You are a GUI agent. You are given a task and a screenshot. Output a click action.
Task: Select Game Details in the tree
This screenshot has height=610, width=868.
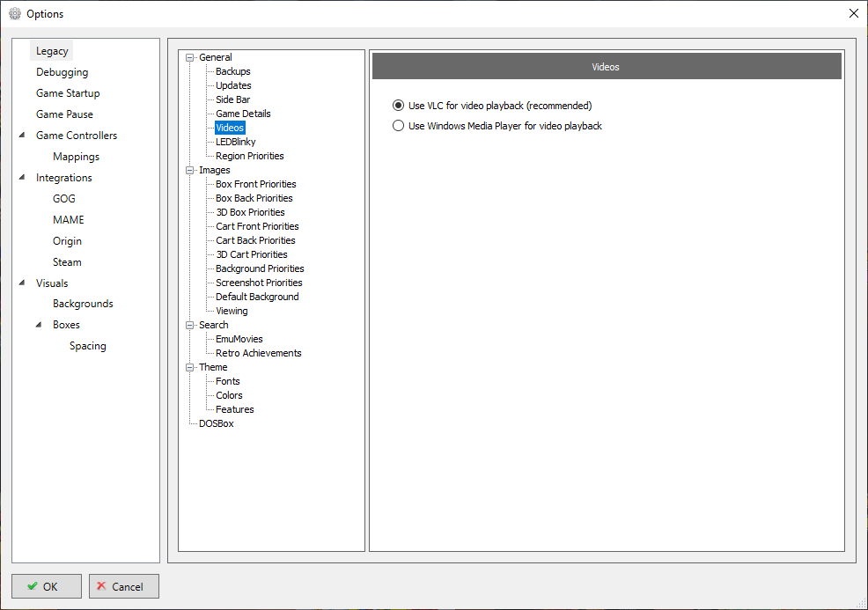pyautogui.click(x=243, y=114)
